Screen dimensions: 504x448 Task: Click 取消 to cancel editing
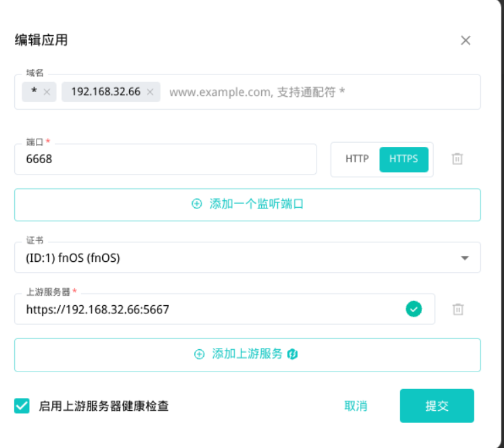coord(355,406)
